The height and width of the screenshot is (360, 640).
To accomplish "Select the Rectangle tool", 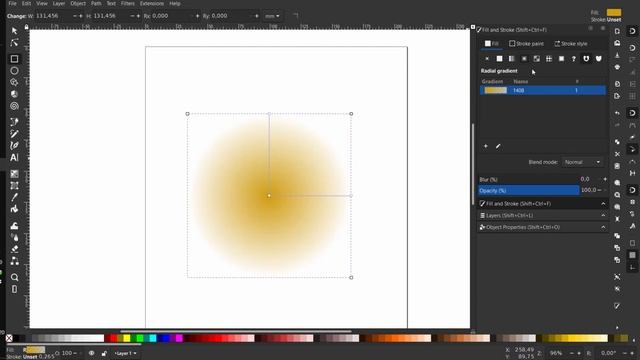I will click(x=14, y=59).
